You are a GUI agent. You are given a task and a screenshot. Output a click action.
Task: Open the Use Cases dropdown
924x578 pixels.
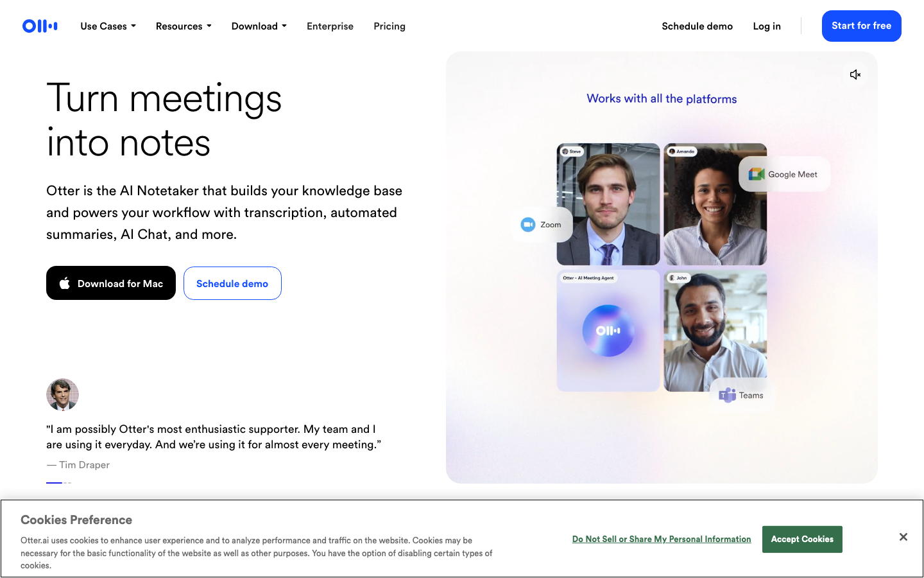coord(107,26)
